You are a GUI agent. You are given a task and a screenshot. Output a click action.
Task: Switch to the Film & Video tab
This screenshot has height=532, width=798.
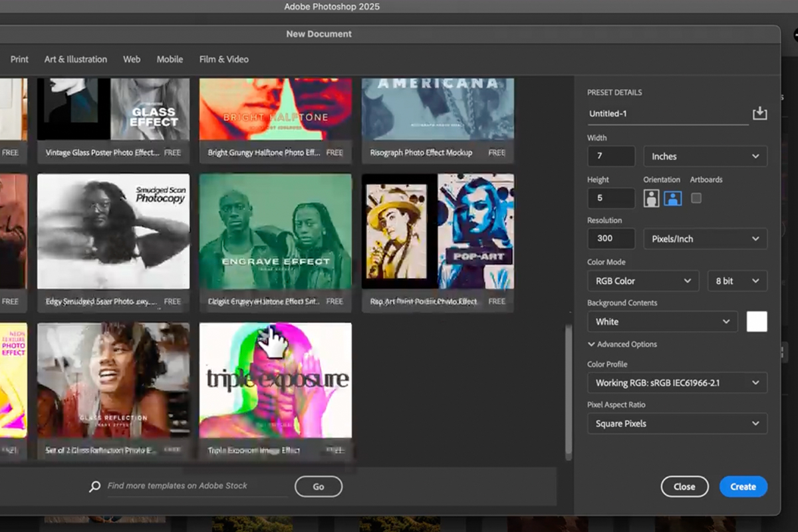click(x=224, y=59)
